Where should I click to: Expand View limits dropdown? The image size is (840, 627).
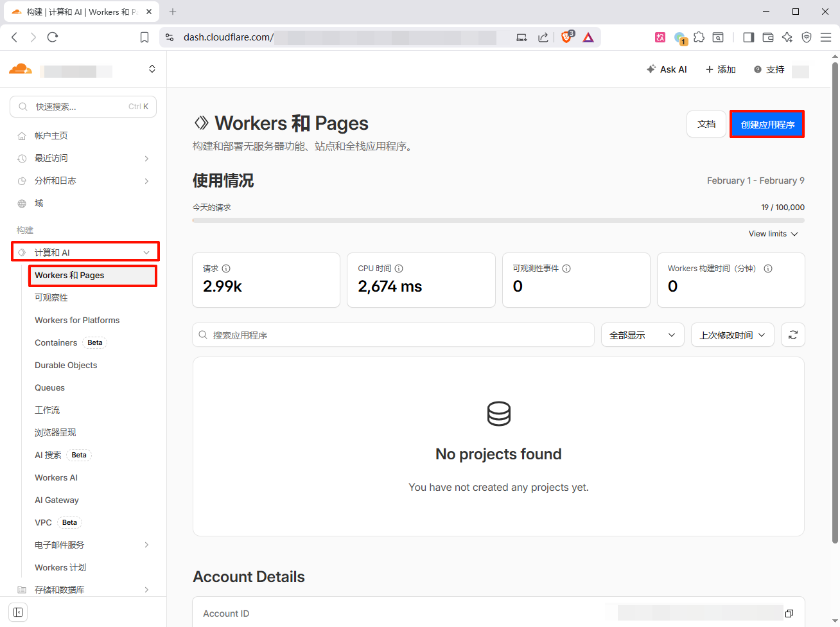(x=773, y=234)
